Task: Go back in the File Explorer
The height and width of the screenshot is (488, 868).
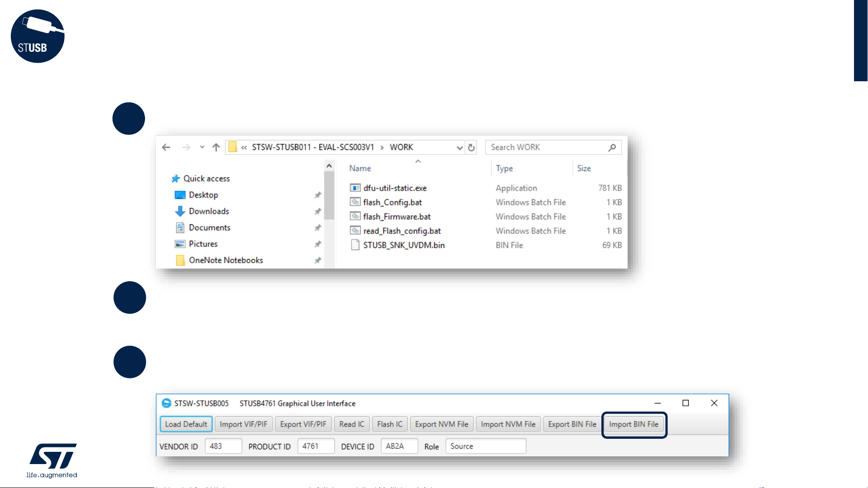Action: tap(166, 147)
